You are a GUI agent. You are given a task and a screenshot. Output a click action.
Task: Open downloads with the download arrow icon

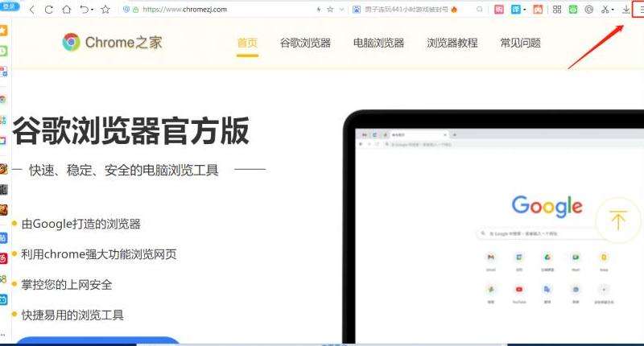pos(626,10)
